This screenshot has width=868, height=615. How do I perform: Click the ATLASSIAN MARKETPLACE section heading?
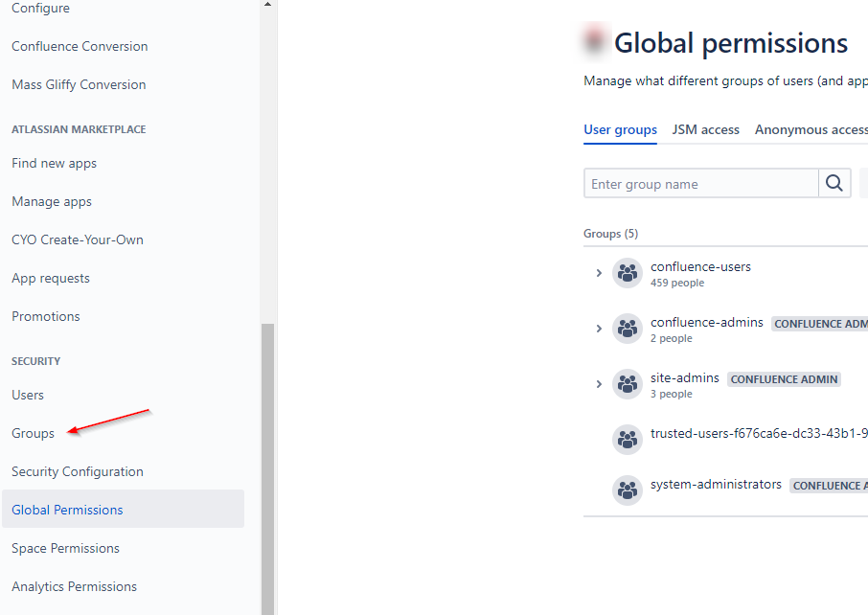(x=79, y=129)
